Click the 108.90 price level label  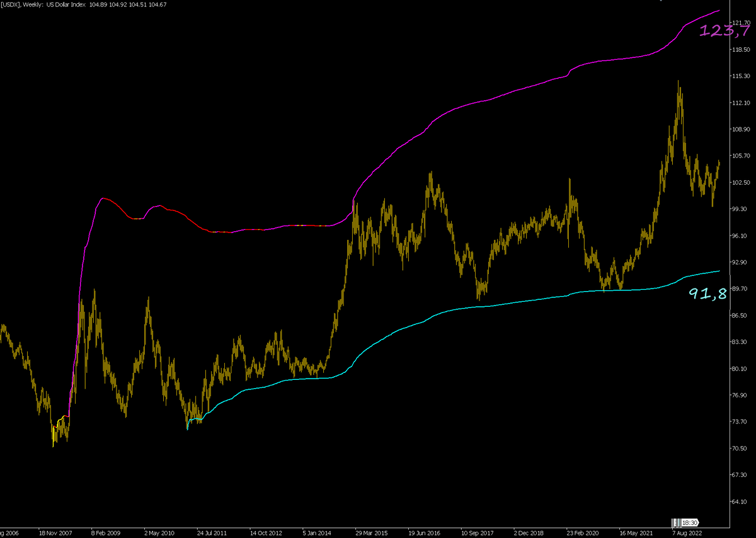742,129
